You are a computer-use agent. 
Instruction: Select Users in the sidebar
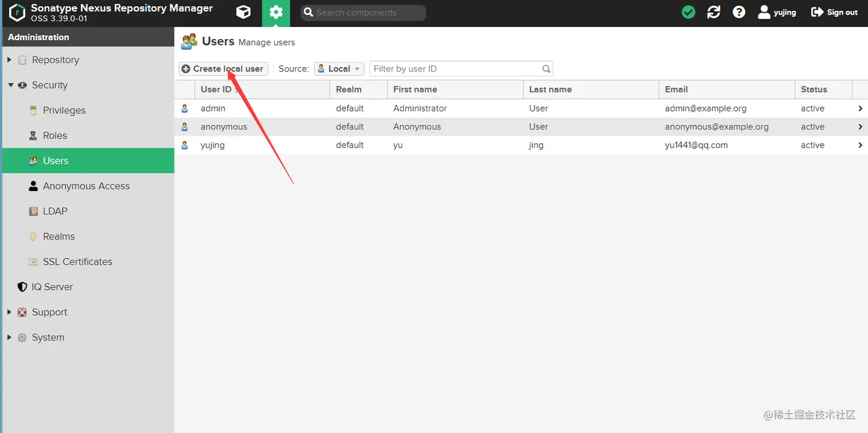tap(88, 161)
